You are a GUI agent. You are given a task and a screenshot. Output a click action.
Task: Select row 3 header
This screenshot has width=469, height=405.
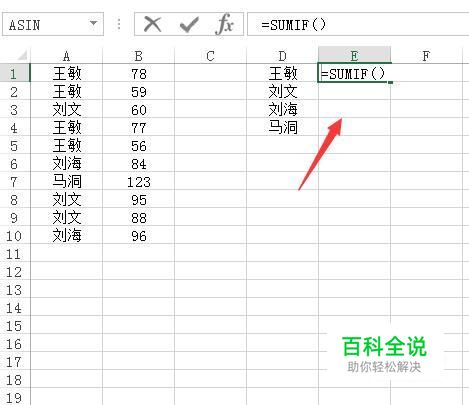tap(15, 109)
